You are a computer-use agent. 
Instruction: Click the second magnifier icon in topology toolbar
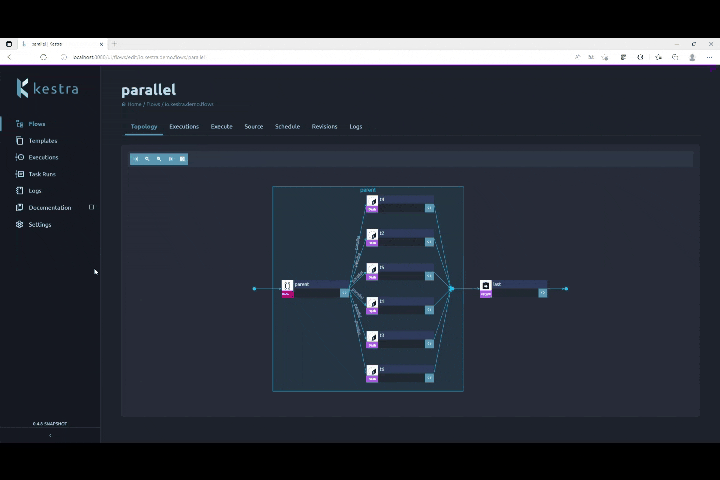coord(159,159)
